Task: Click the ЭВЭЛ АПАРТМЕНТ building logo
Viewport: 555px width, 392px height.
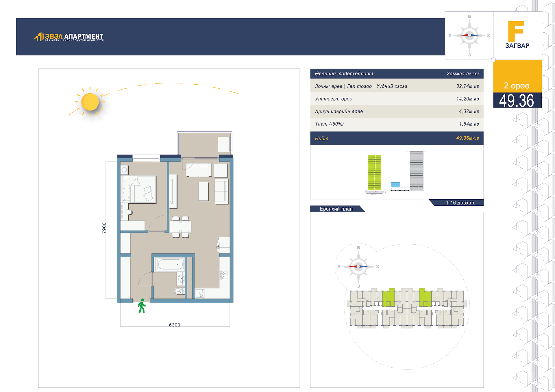Action: point(69,37)
